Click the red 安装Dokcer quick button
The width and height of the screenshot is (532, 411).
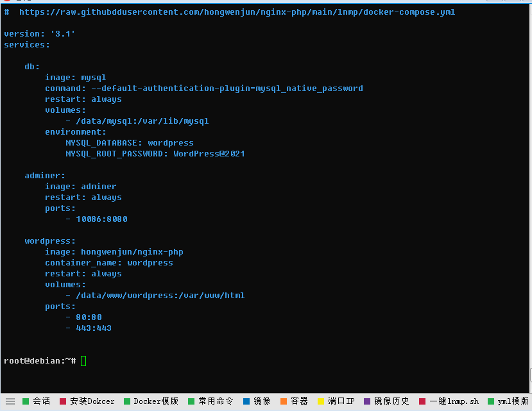87,401
